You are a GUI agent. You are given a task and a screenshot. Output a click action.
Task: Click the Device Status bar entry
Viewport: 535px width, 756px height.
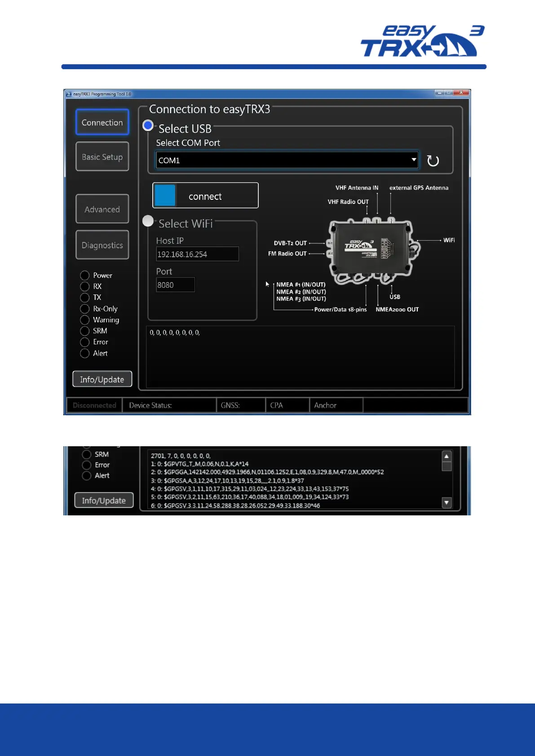point(169,405)
